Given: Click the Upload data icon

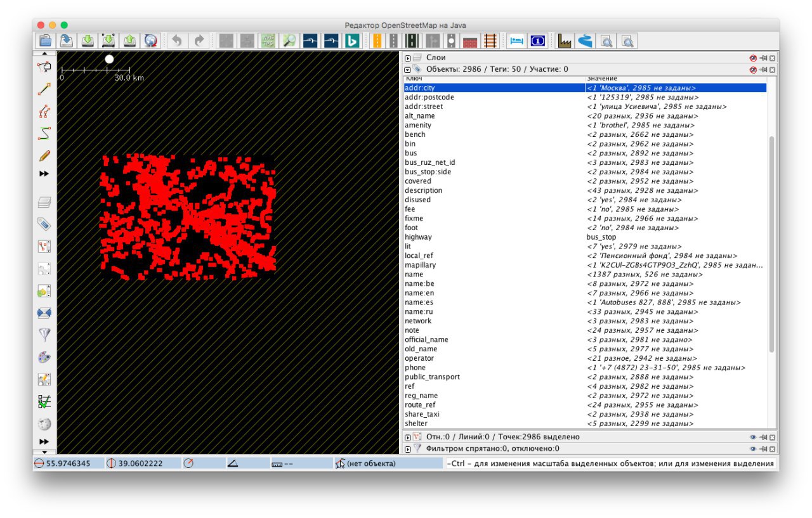Looking at the screenshot, I should click(x=129, y=41).
